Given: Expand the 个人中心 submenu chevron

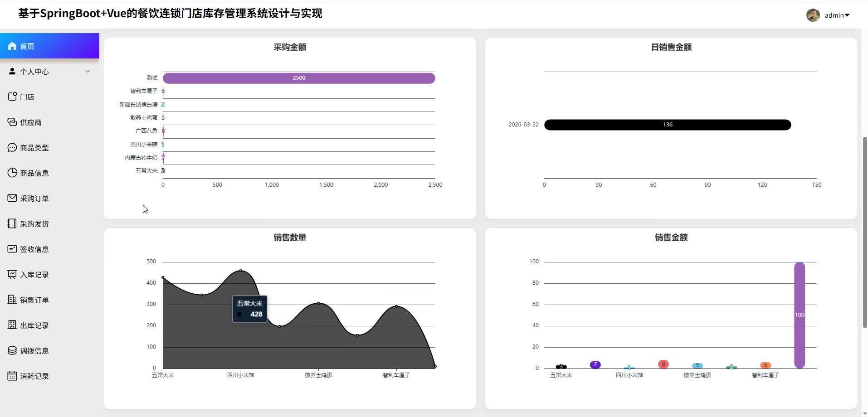Looking at the screenshot, I should (88, 71).
